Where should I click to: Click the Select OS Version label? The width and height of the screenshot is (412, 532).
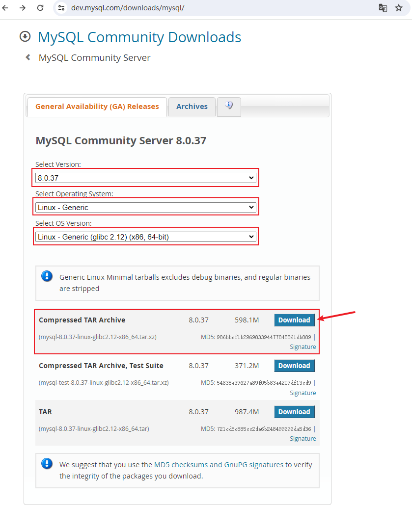click(x=63, y=223)
